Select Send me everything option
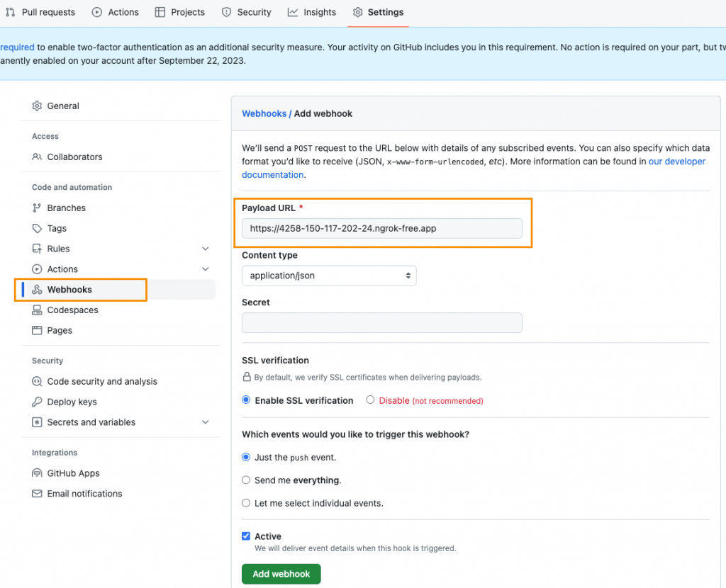726x588 pixels. click(246, 480)
